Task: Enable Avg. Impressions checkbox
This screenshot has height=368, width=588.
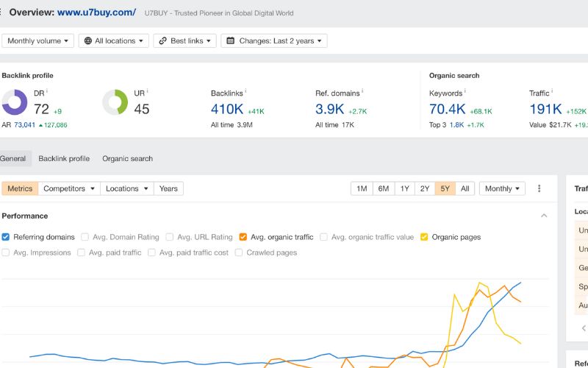Action: (5, 252)
